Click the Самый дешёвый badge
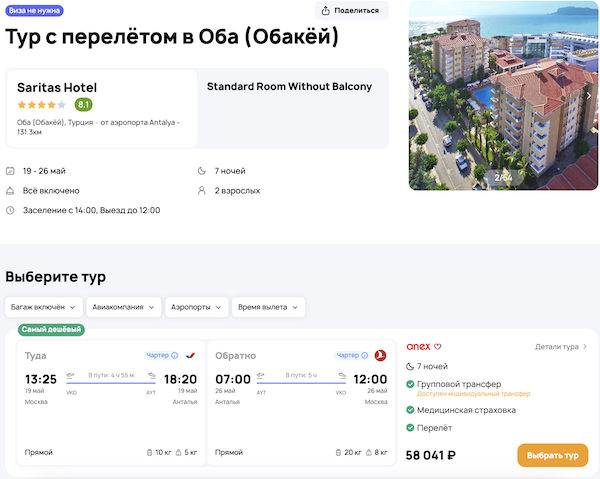The height and width of the screenshot is (479, 600). click(x=51, y=329)
